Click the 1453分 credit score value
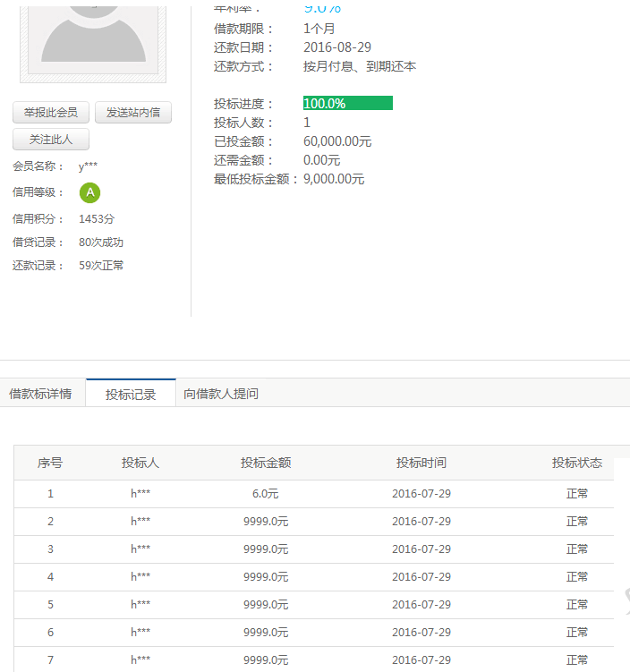Viewport: 630px width, 672px height. click(x=97, y=219)
